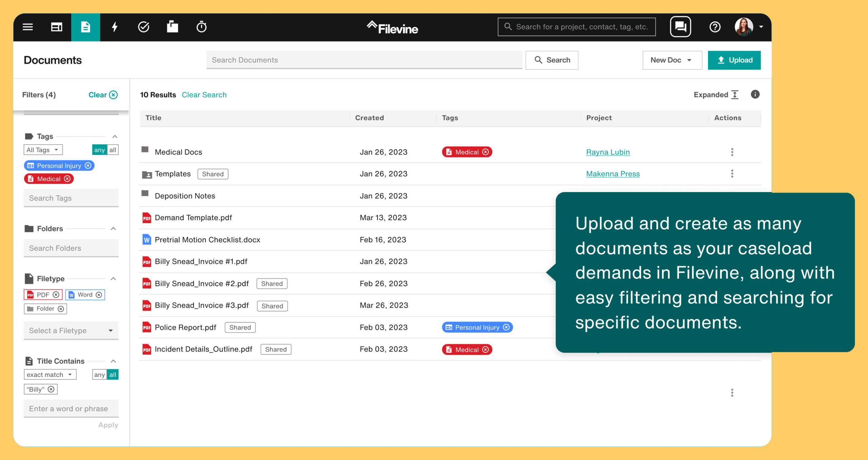Clear all filters
Viewport: 868px width, 460px height.
click(x=103, y=95)
